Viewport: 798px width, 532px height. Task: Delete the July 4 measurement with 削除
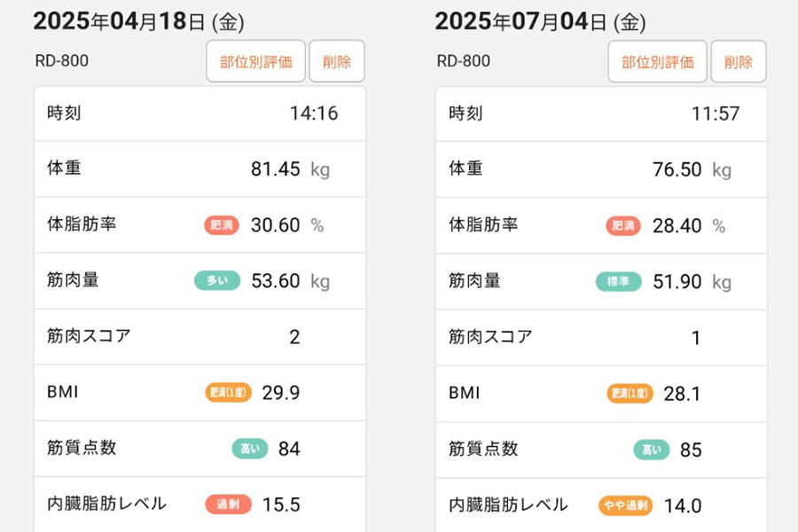(739, 61)
